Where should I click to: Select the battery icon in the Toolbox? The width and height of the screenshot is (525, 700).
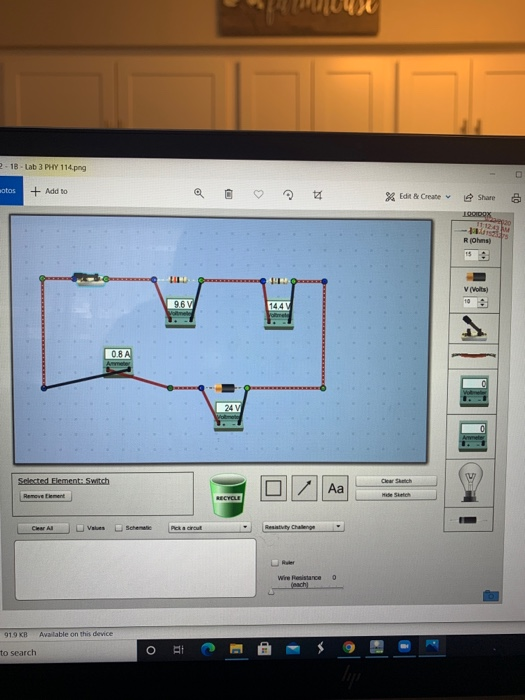476,277
